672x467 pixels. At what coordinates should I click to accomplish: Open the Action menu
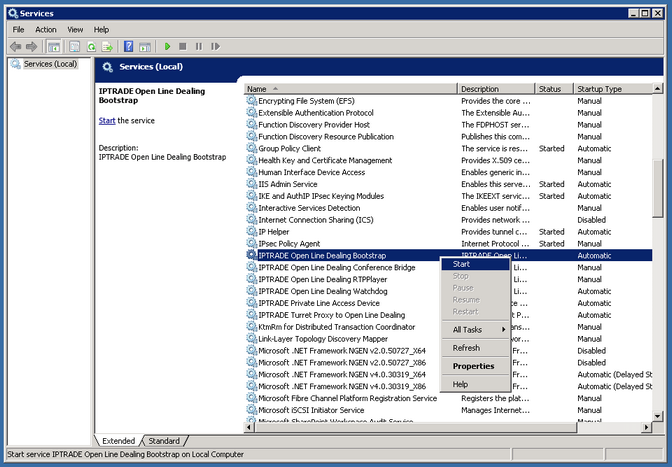click(x=46, y=30)
